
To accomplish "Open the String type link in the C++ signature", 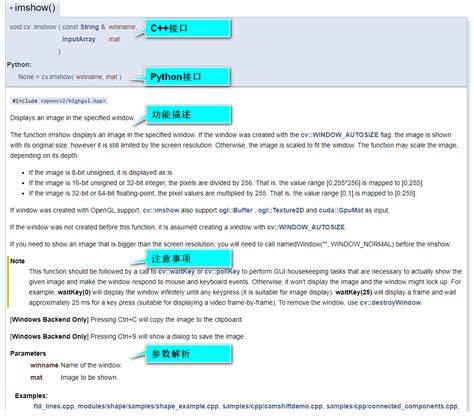I will (89, 27).
